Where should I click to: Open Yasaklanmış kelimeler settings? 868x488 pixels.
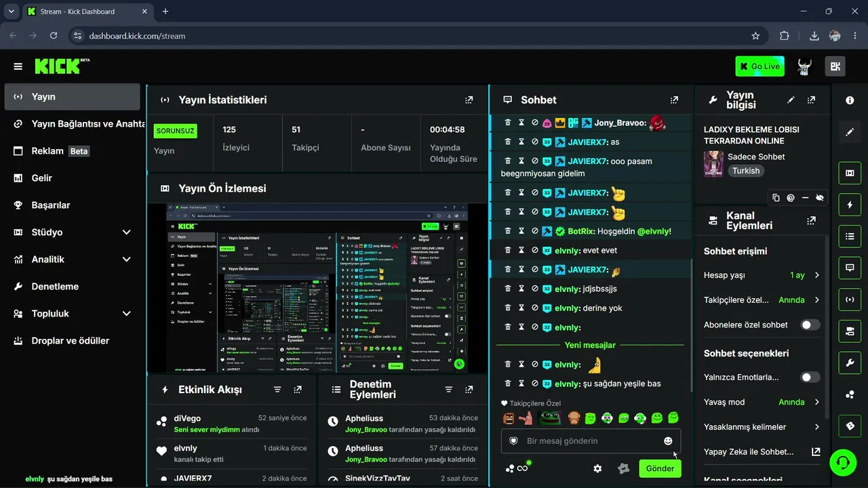point(762,427)
